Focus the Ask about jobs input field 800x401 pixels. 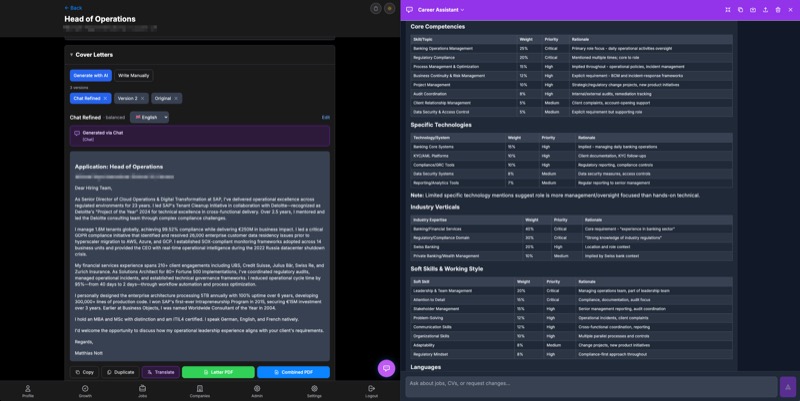tap(591, 387)
